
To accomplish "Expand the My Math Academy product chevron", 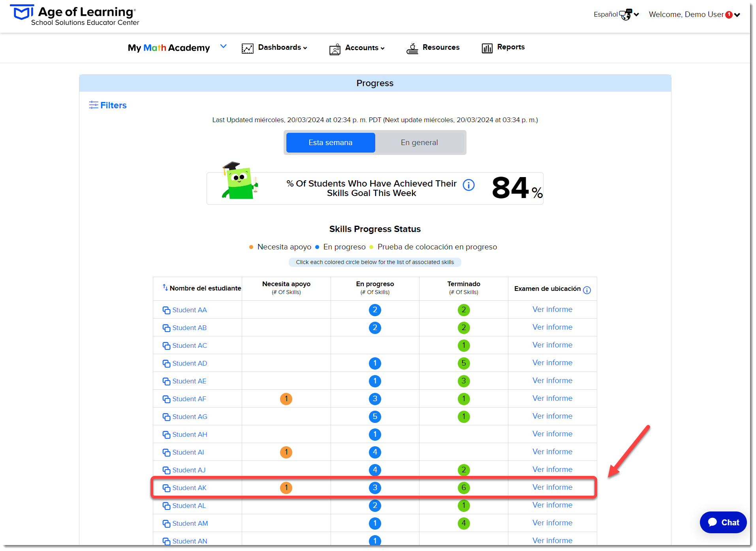I will [x=224, y=46].
